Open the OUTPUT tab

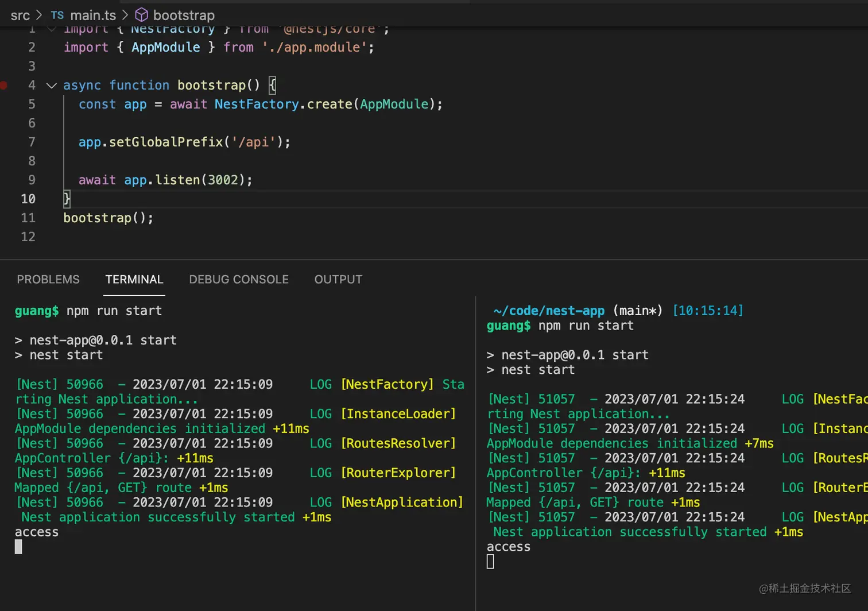[338, 280]
